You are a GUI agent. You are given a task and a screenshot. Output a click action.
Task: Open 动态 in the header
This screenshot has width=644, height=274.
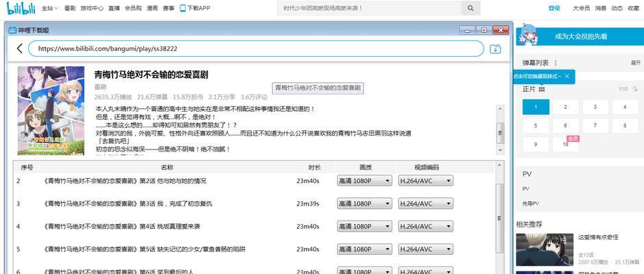[617, 8]
